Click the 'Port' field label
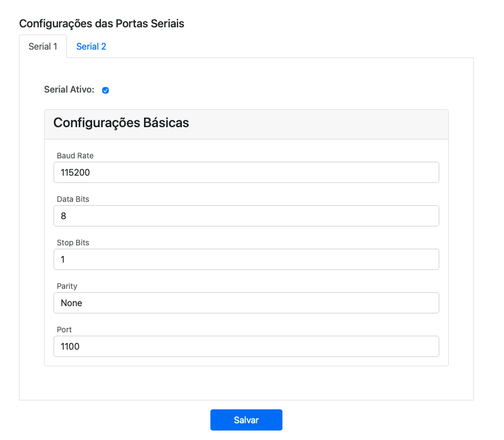 click(x=64, y=330)
